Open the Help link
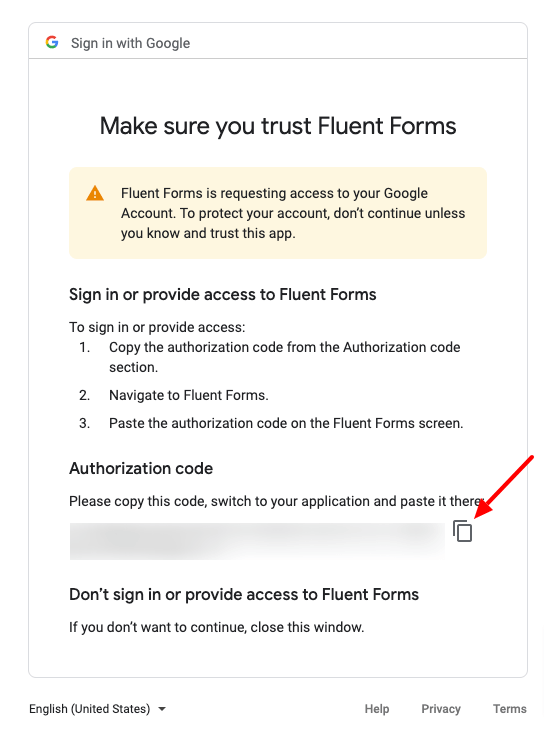The image size is (544, 734). 377,709
